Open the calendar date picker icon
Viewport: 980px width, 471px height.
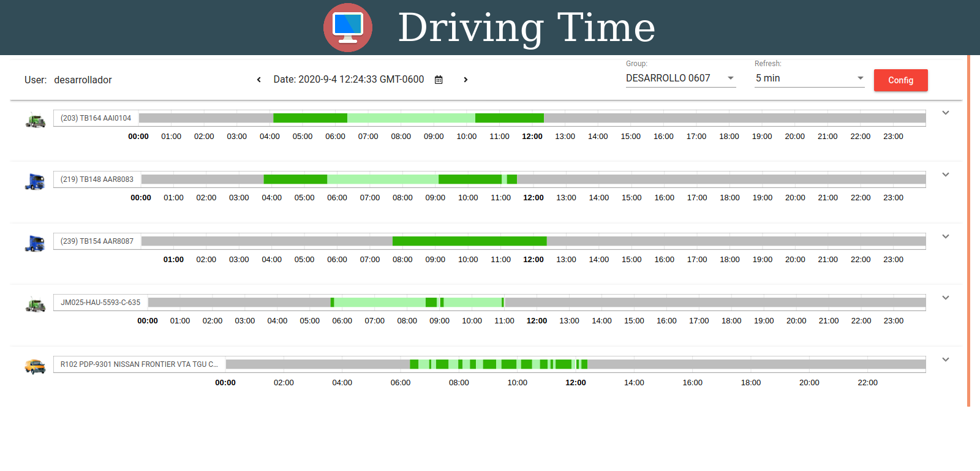pos(439,80)
